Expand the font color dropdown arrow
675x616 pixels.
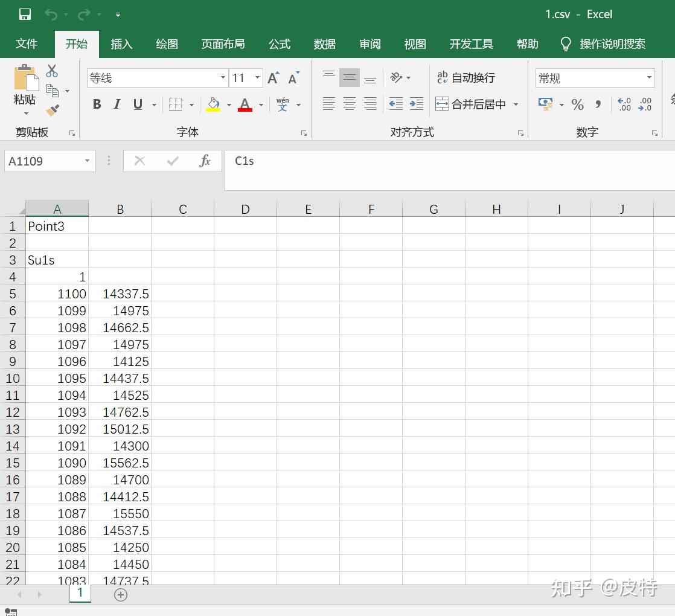(261, 104)
